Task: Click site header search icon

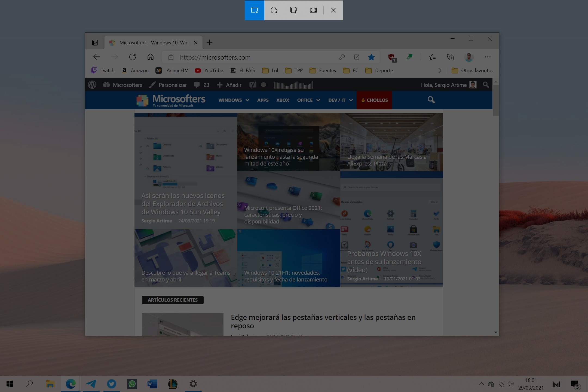Action: pos(431,100)
